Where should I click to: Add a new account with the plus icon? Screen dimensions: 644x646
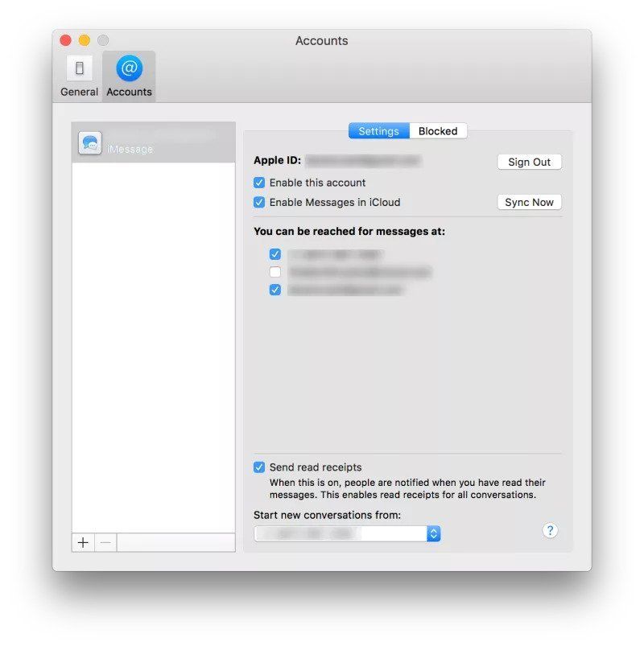83,542
